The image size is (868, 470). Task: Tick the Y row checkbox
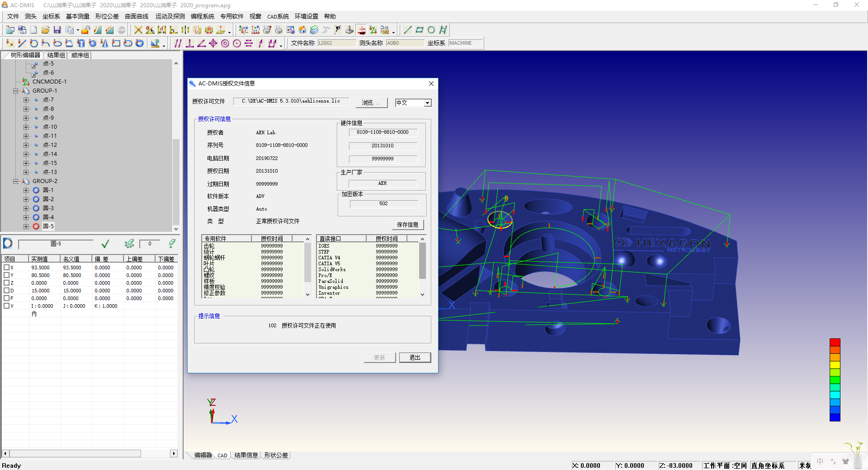click(6, 275)
